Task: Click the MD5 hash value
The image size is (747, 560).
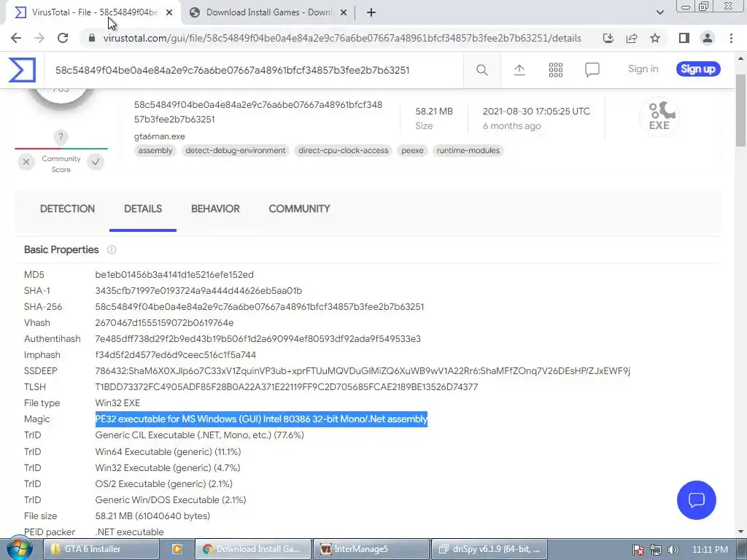Action: 174,275
